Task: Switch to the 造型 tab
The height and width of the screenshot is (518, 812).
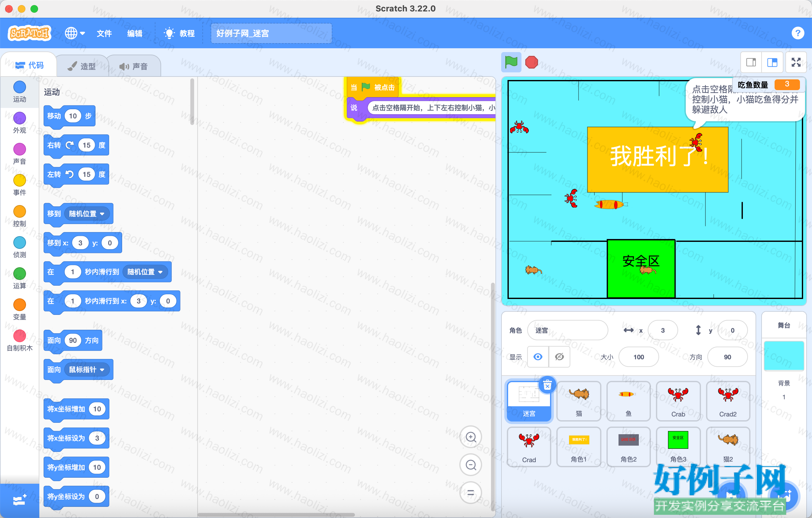Action: pos(82,66)
